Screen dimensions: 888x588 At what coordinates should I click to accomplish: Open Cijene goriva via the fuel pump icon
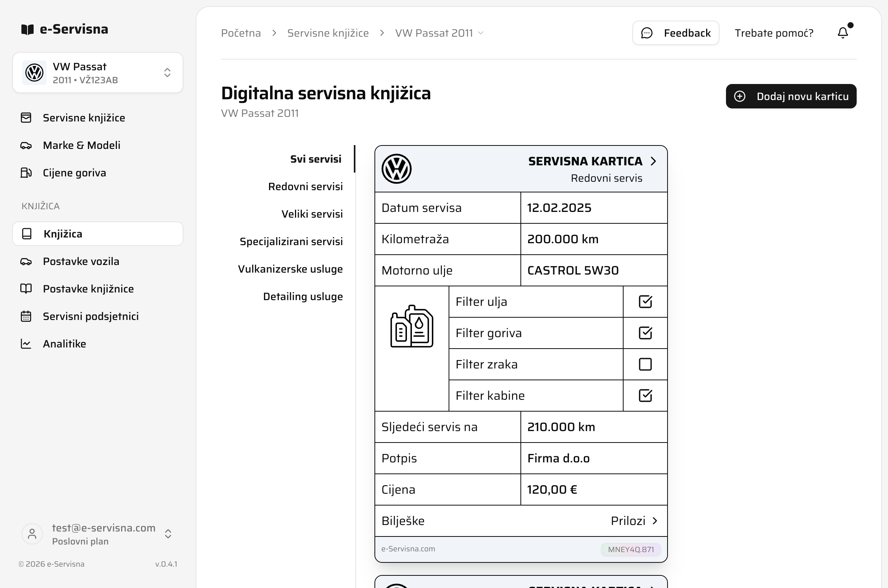26,173
